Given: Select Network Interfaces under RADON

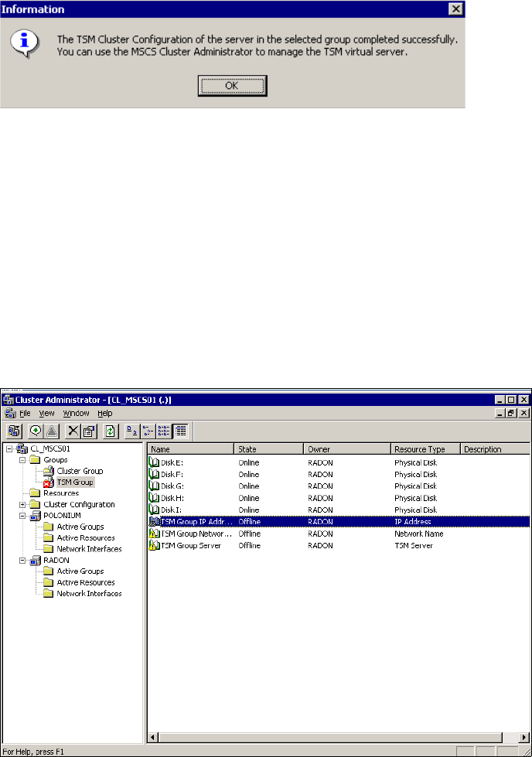Looking at the screenshot, I should point(89,594).
